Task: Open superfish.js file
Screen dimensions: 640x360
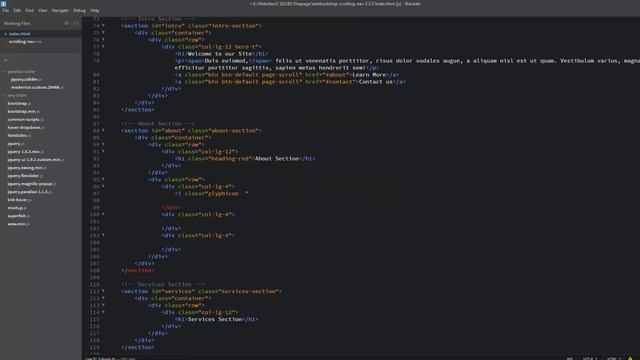Action: click(x=18, y=216)
